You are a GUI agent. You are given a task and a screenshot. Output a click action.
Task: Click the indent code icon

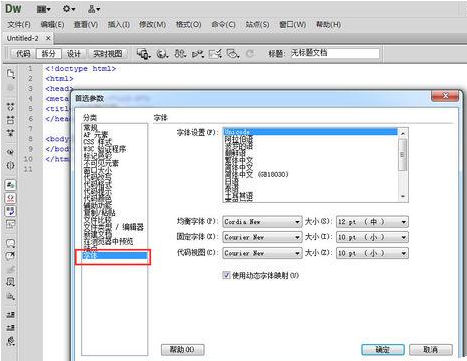(x=10, y=314)
